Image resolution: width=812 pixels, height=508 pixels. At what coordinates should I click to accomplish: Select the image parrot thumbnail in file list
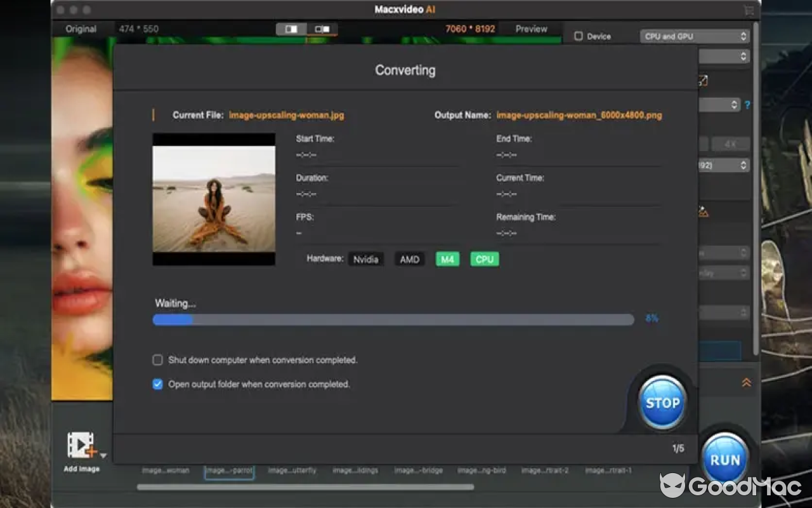[x=229, y=471]
